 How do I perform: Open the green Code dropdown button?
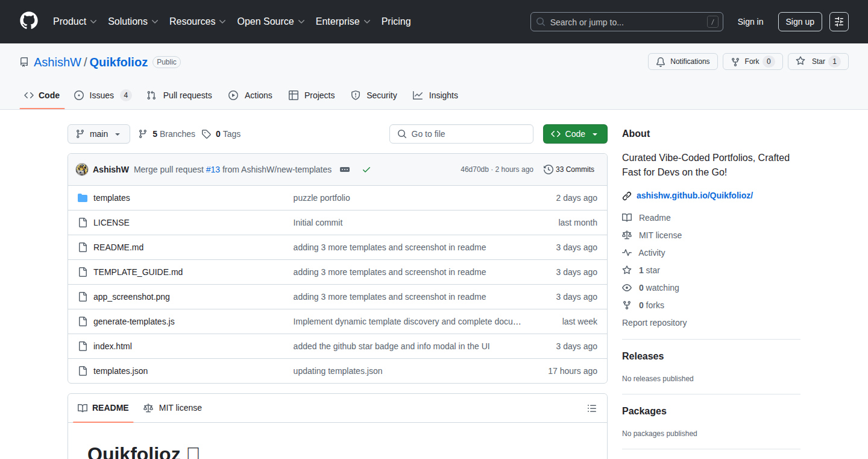point(575,134)
